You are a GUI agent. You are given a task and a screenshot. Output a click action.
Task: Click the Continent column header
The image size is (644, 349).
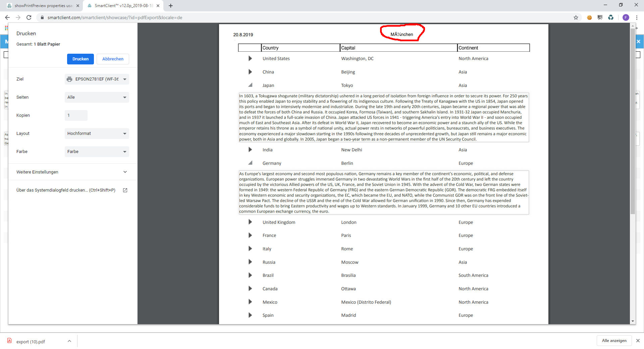(x=494, y=48)
